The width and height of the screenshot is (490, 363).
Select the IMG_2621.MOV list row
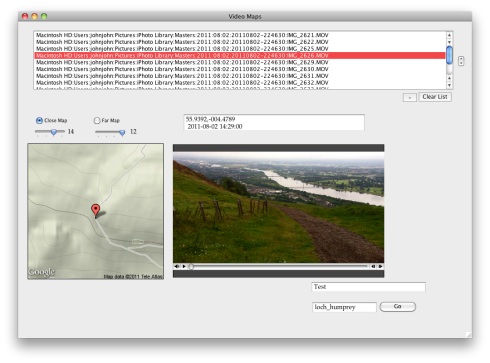coord(240,35)
